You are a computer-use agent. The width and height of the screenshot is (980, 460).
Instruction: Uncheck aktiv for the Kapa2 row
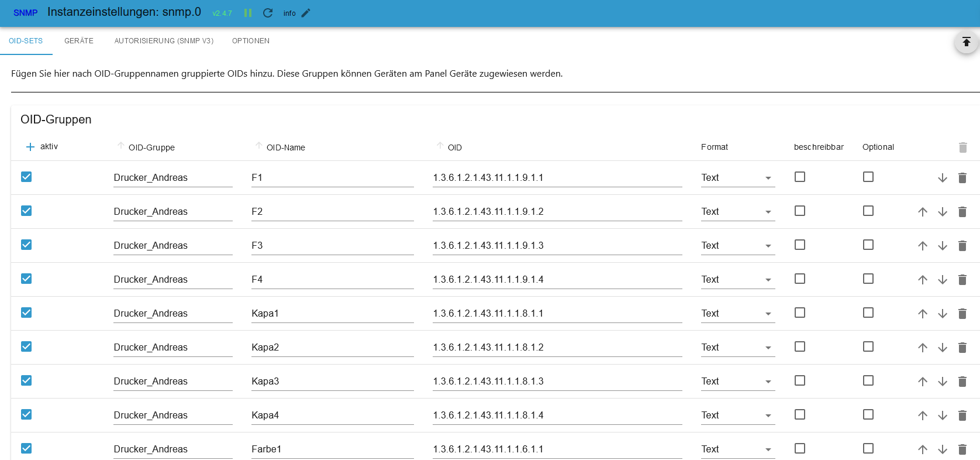(x=26, y=346)
